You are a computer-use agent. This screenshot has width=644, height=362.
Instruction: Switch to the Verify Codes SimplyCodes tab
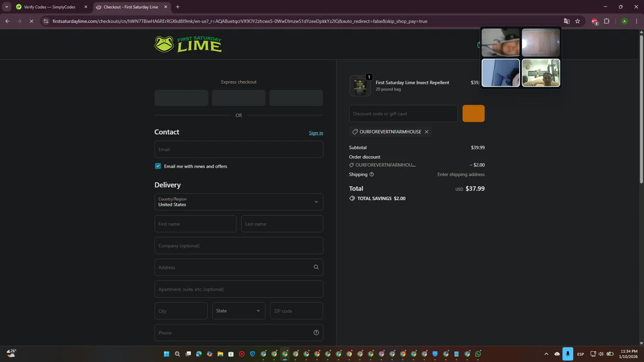[49, 7]
